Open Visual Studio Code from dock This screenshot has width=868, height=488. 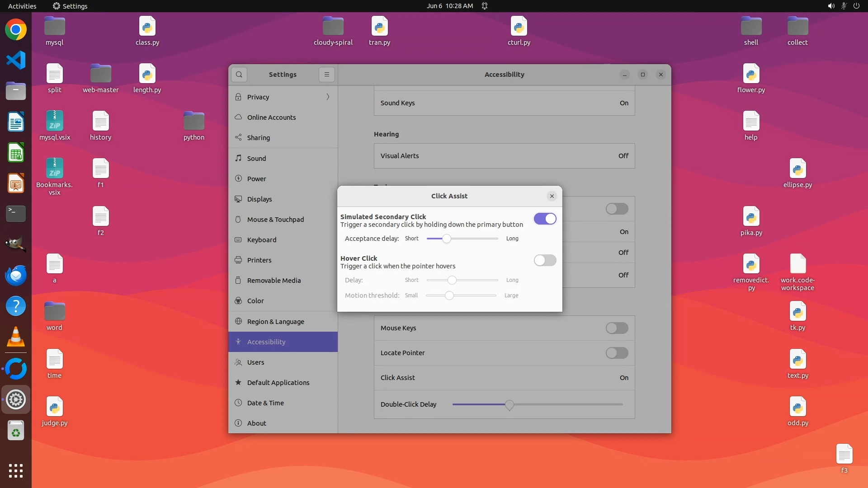pos(16,60)
